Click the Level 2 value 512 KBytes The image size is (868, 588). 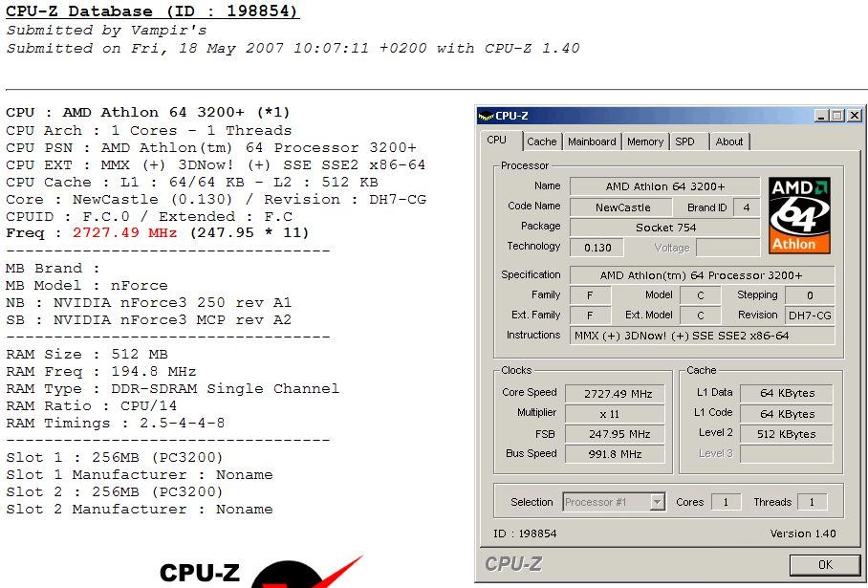point(787,434)
